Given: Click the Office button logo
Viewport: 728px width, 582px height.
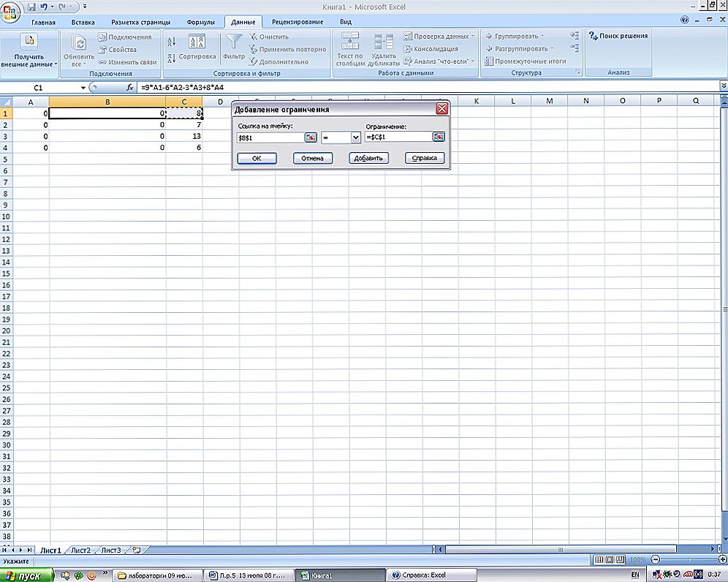Looking at the screenshot, I should (11, 12).
